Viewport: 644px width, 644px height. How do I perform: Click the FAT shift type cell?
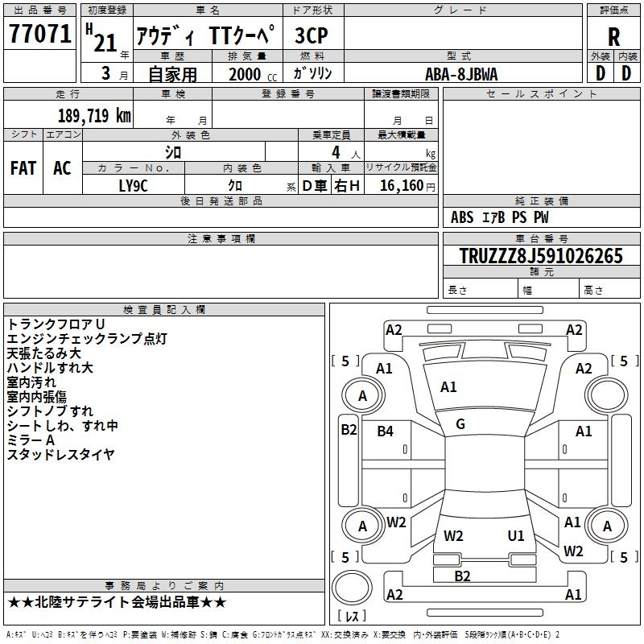(x=23, y=168)
